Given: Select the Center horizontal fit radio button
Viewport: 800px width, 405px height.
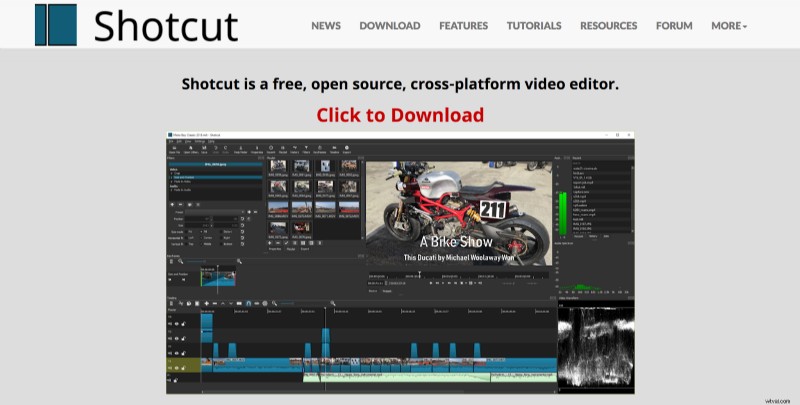Looking at the screenshot, I should pos(202,238).
